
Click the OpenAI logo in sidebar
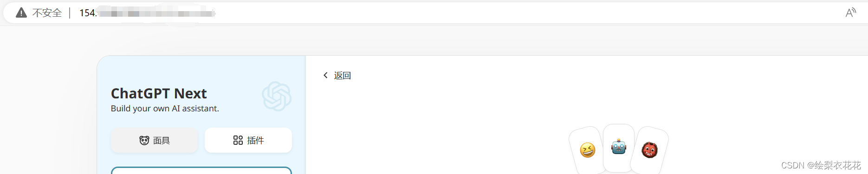(x=277, y=96)
